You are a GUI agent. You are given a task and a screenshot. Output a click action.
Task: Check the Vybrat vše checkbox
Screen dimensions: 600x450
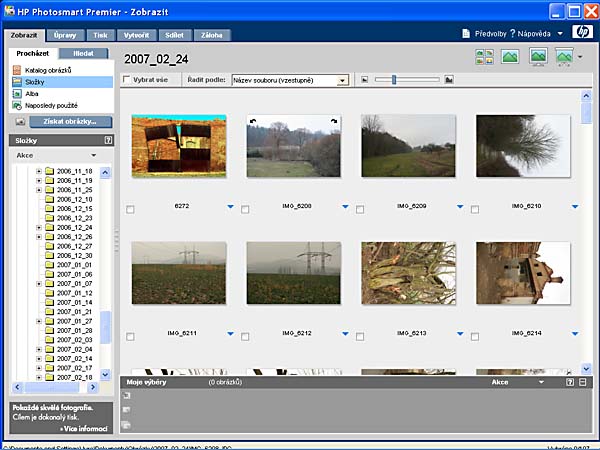point(126,80)
